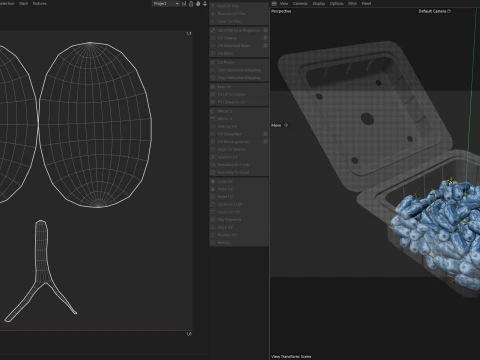Open Set UVW from Projection settings gear
Screen dimensions: 480x360
click(x=265, y=30)
